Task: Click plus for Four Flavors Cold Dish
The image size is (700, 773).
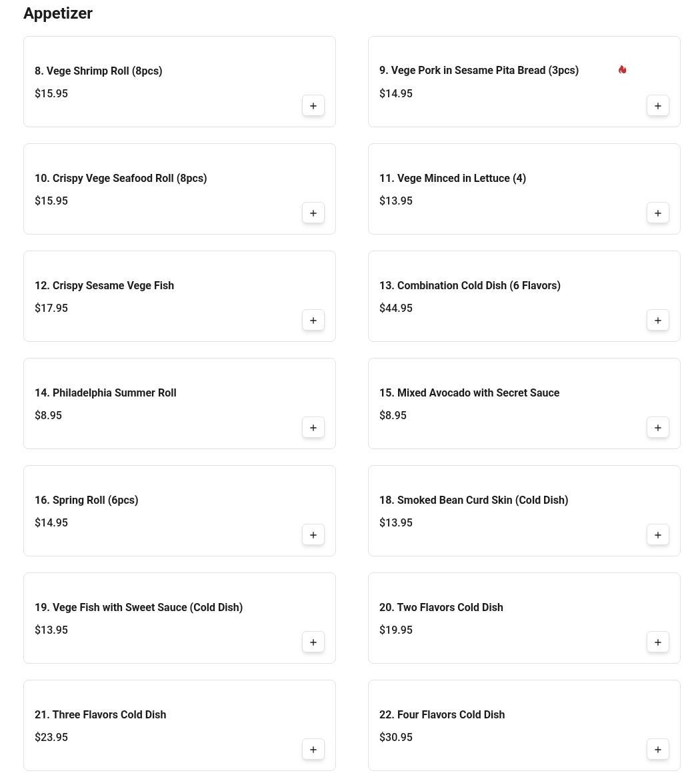Action: (658, 750)
